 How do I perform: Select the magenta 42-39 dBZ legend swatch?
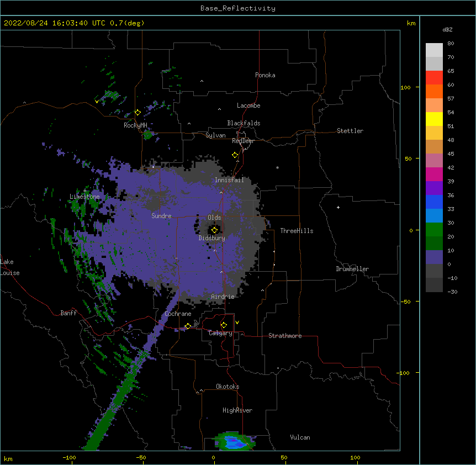point(434,174)
